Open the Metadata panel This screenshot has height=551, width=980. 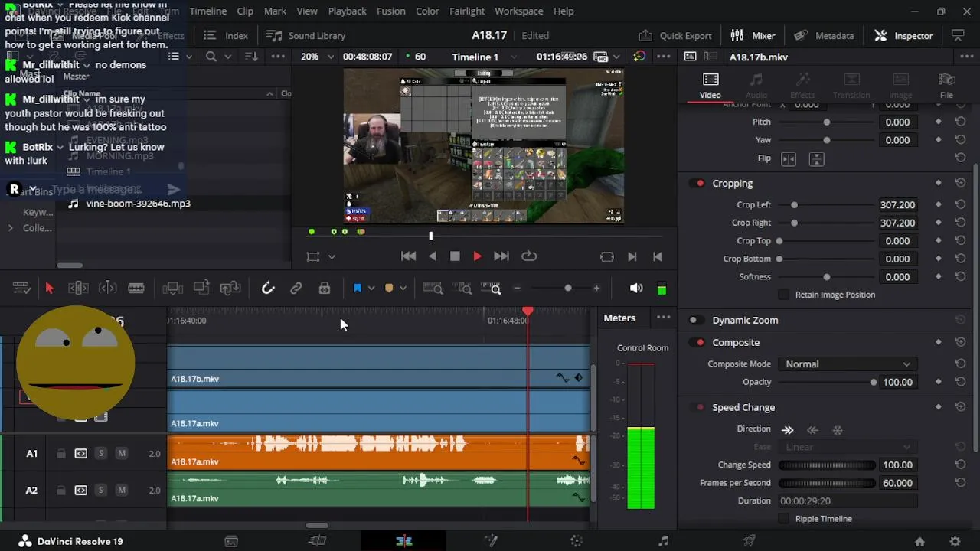click(x=824, y=35)
